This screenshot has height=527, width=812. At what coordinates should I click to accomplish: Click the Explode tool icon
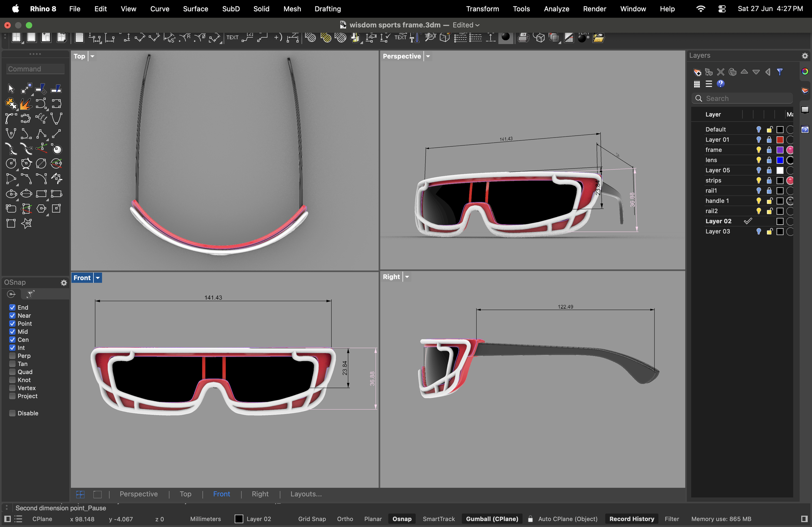26,104
